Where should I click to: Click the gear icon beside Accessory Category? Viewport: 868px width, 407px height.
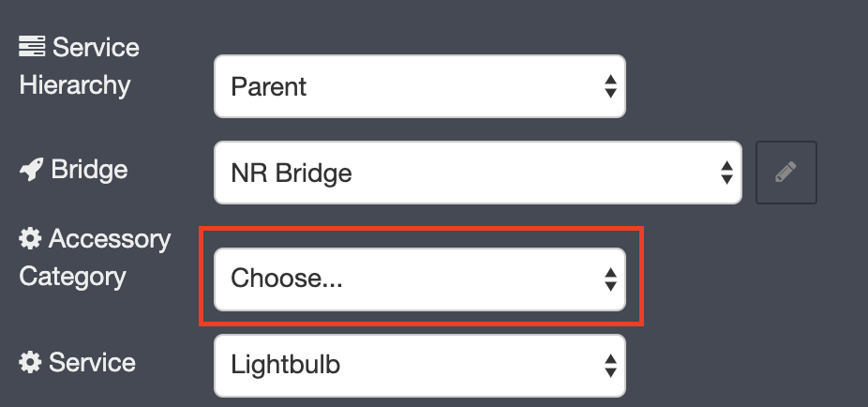(x=30, y=239)
